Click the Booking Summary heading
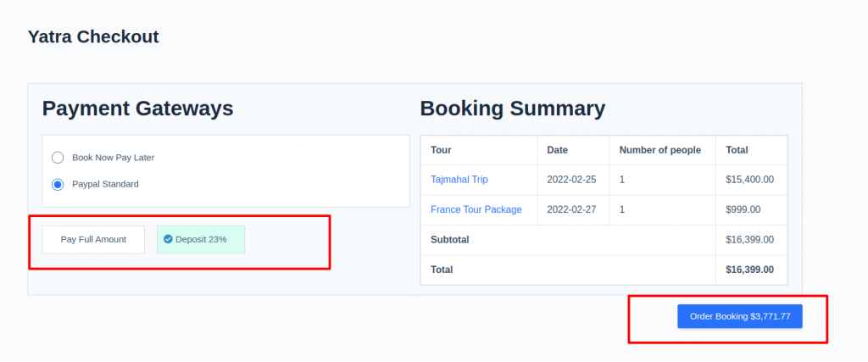Image resolution: width=868 pixels, height=362 pixels. click(x=513, y=109)
